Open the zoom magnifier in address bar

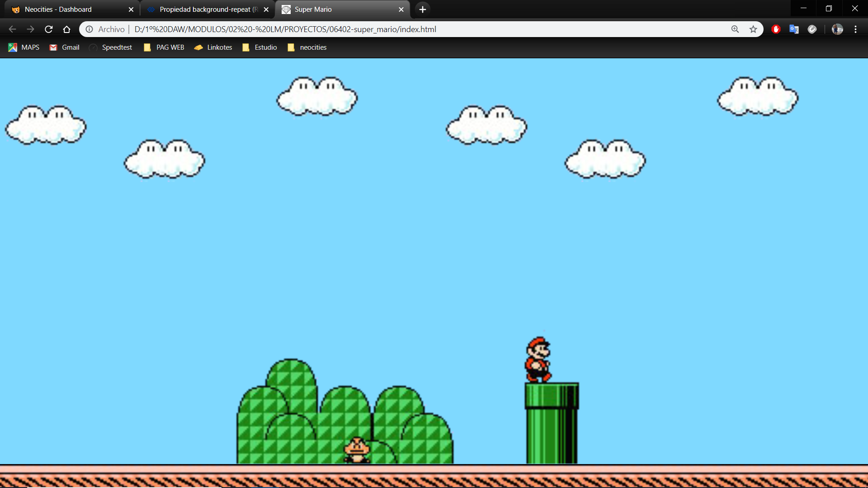(735, 29)
